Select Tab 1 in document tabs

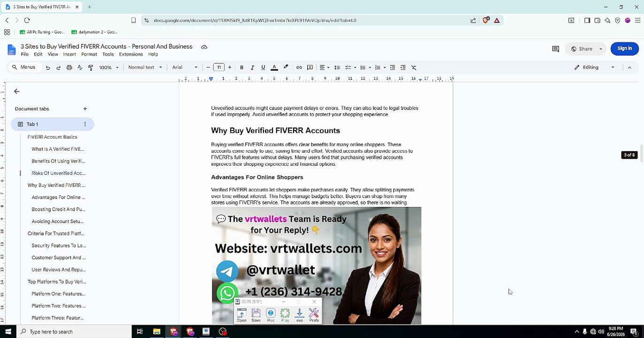(53, 124)
